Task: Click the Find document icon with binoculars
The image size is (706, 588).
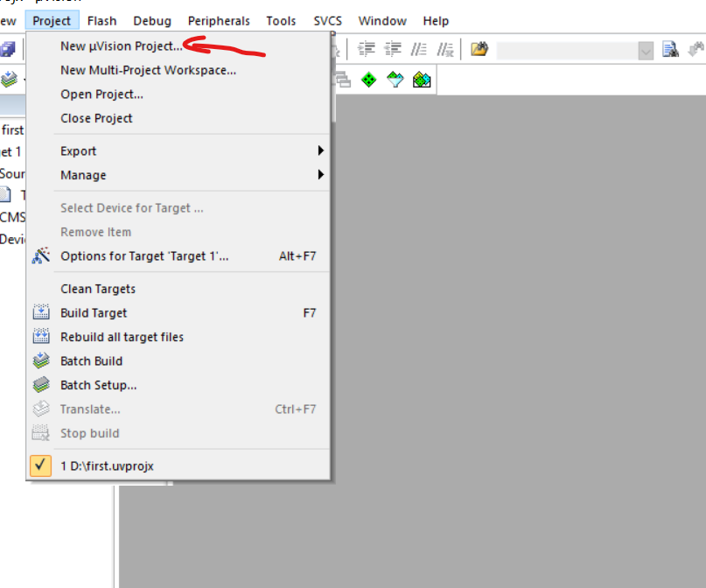Action: point(670,49)
